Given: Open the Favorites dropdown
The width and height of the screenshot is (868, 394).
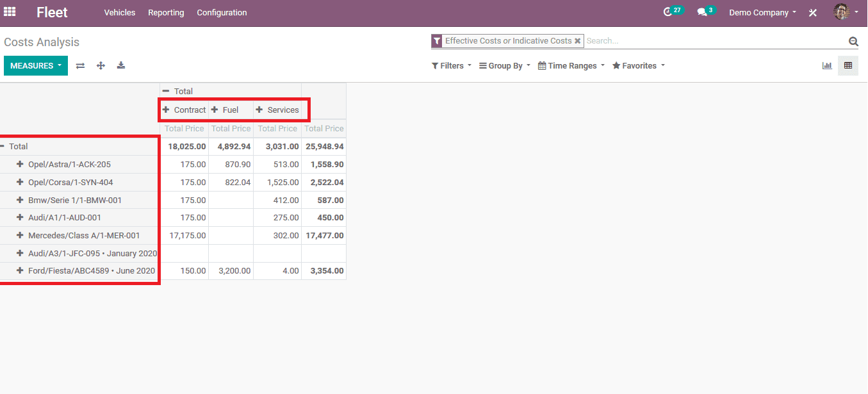Looking at the screenshot, I should (639, 66).
